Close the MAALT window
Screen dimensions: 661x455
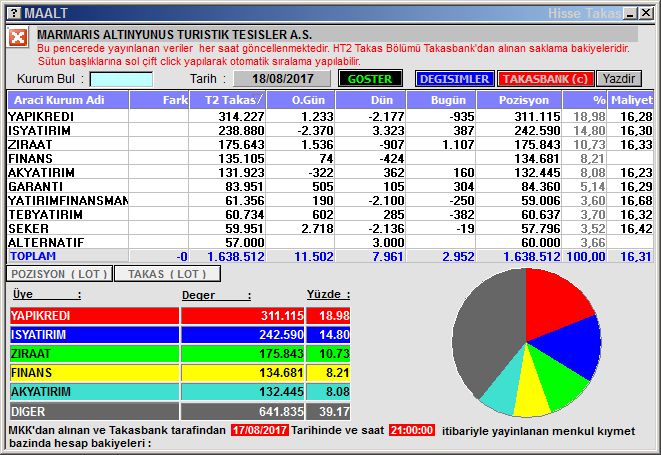point(645,13)
